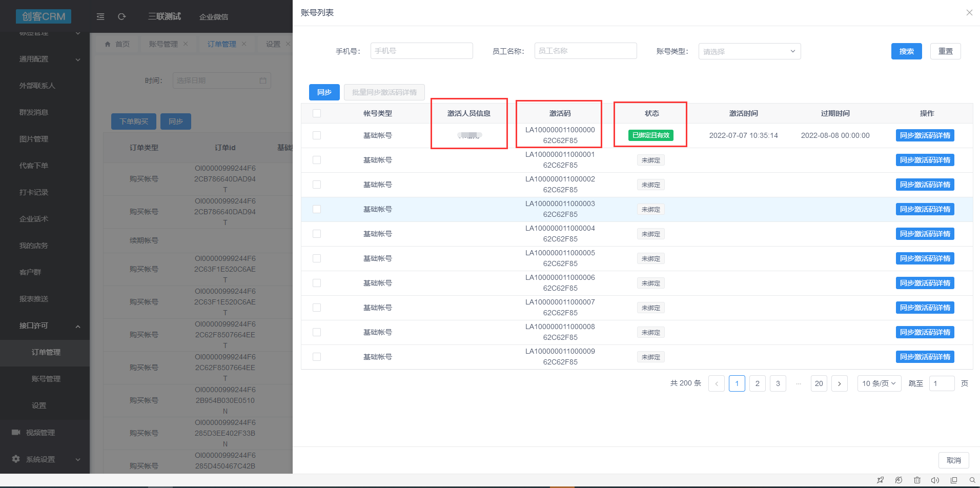Click expiry time 2022-08-08 00:00:00
The image size is (980, 488).
pyautogui.click(x=835, y=135)
